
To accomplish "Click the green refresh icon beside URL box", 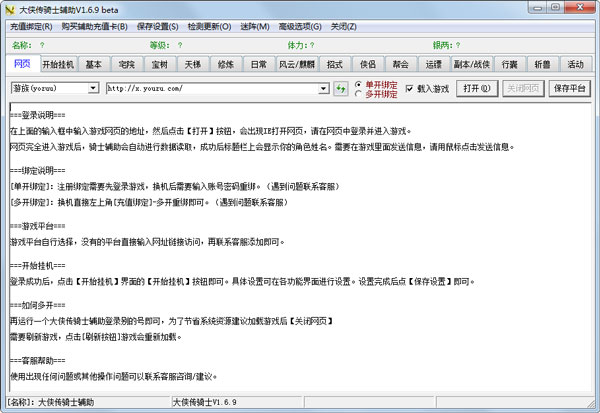I will coord(340,88).
